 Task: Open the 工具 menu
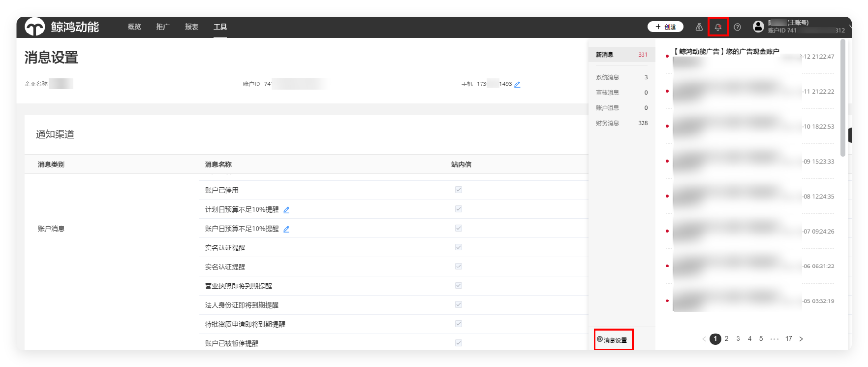(x=220, y=27)
